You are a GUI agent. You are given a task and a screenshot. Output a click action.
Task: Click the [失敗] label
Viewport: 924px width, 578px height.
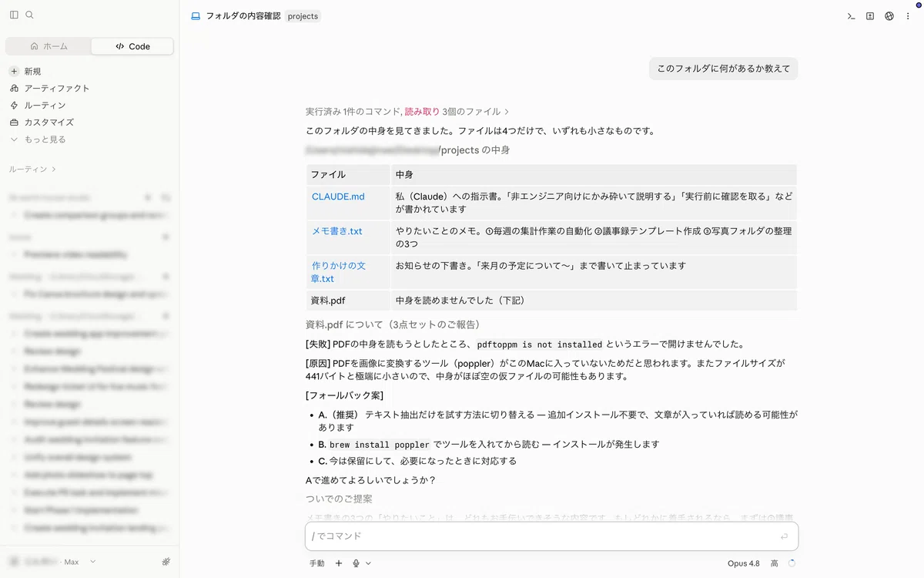(x=318, y=344)
